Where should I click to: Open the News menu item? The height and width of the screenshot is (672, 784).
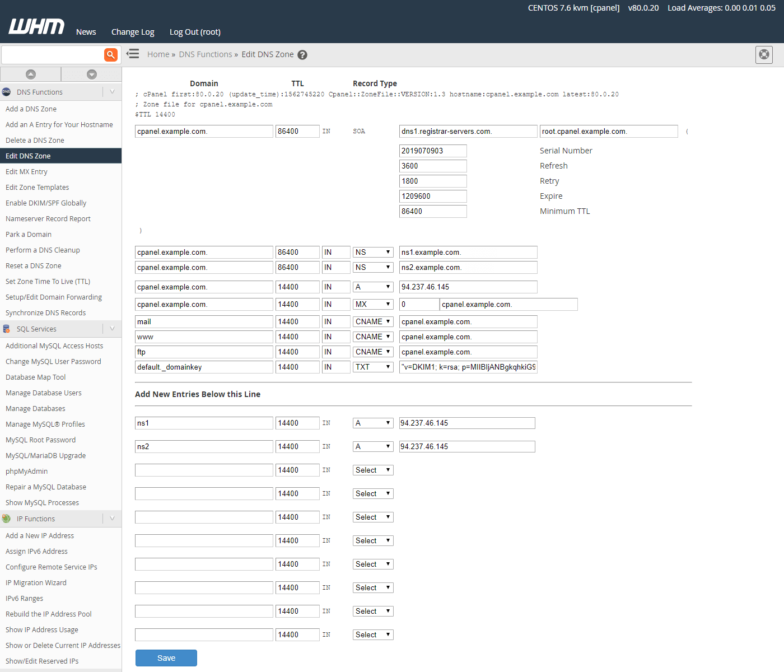point(86,32)
